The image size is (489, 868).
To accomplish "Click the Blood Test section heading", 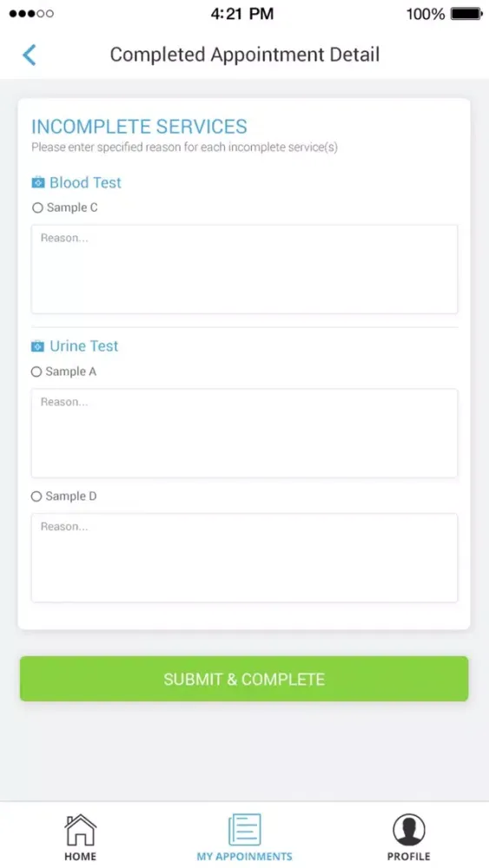I will (85, 182).
